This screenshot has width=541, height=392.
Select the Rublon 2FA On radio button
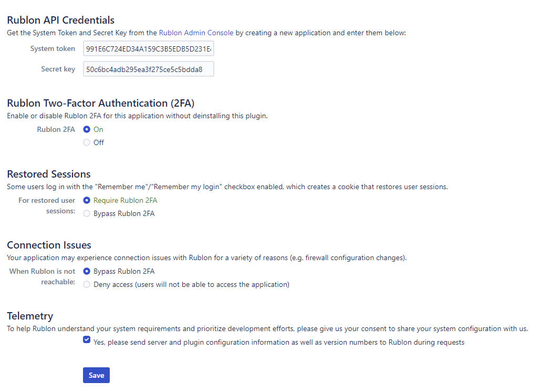tap(87, 129)
